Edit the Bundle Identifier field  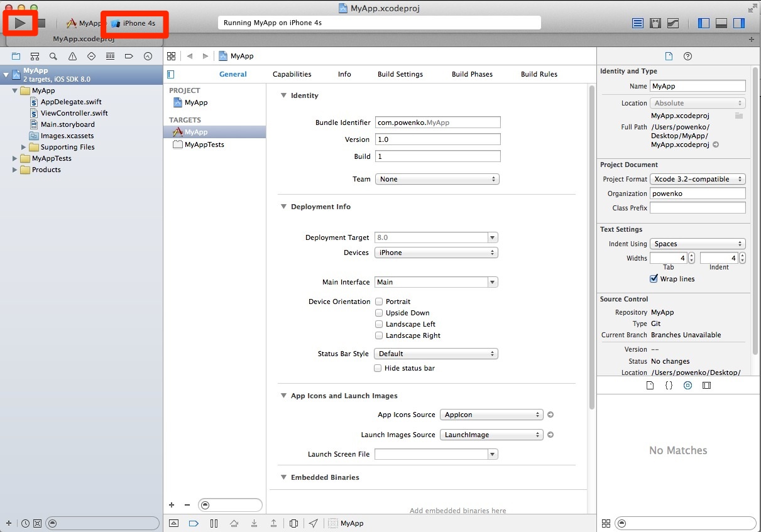[438, 122]
